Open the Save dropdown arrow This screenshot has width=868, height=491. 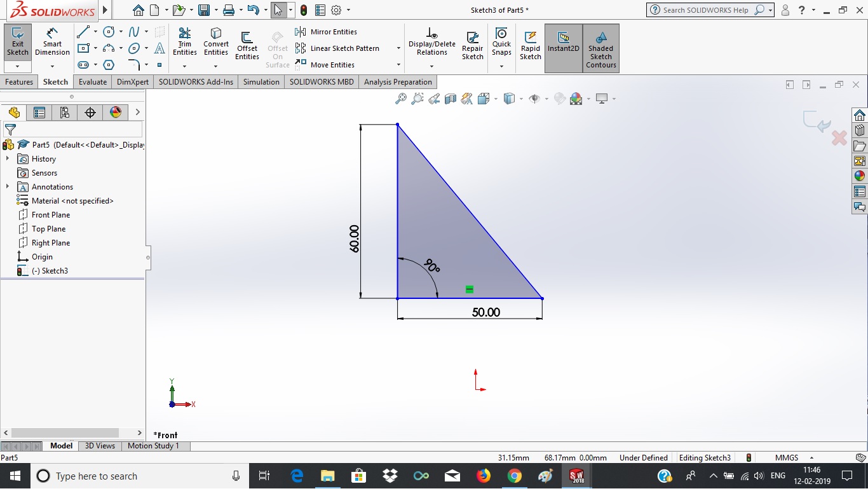click(215, 10)
